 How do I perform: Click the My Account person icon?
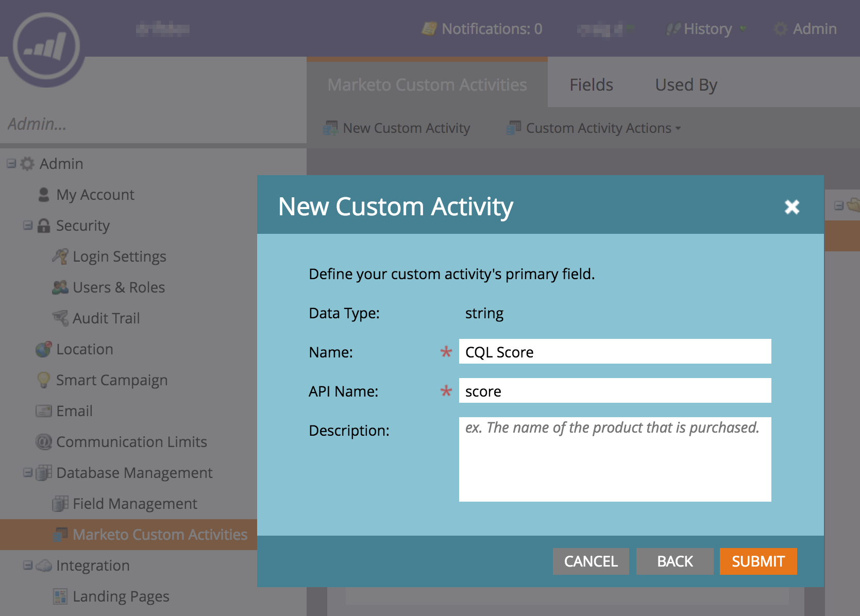pyautogui.click(x=44, y=195)
